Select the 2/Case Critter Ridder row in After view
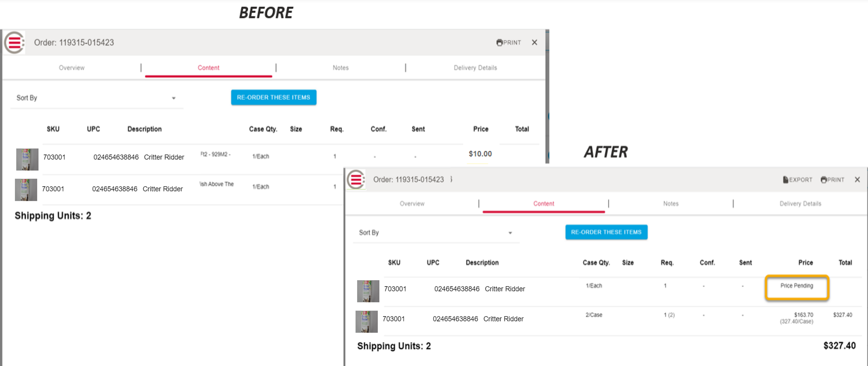Viewport: 868px width, 366px height. pyautogui.click(x=504, y=319)
